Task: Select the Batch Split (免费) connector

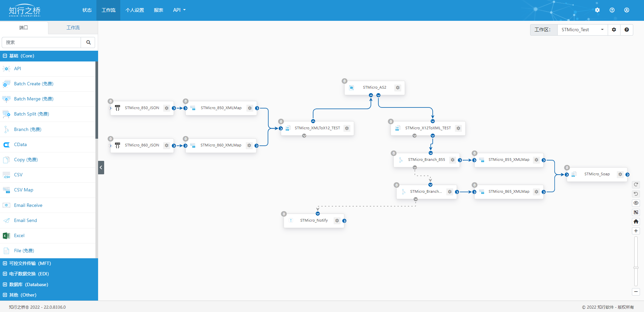Action: pyautogui.click(x=48, y=114)
